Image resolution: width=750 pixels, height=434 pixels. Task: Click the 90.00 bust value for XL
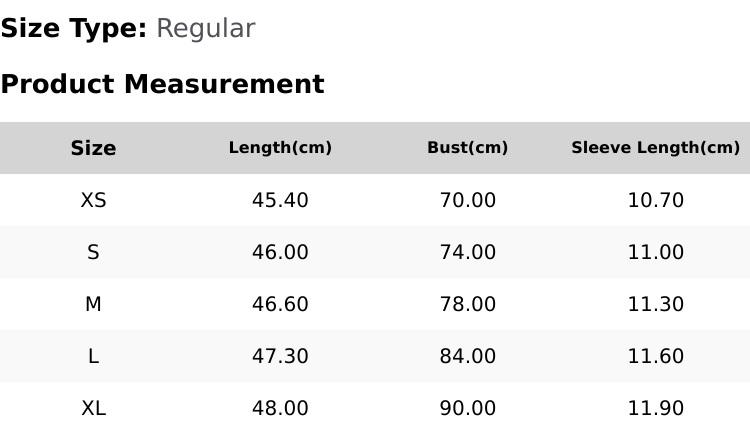(468, 409)
